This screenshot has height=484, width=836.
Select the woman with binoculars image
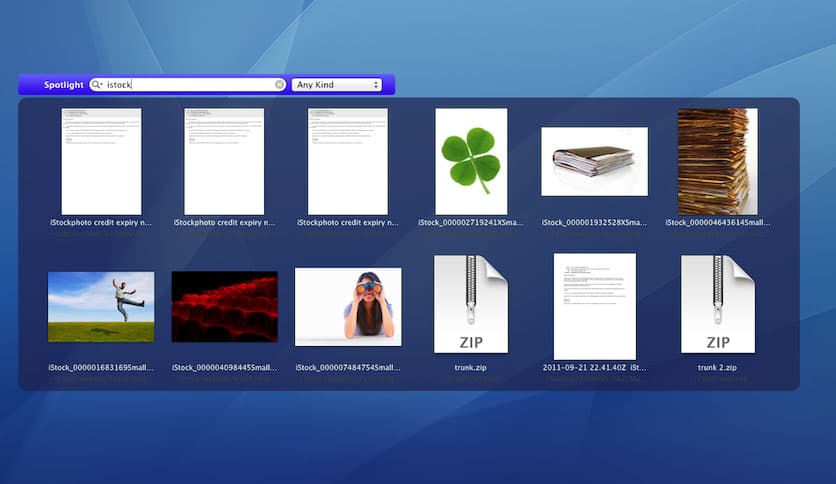click(x=348, y=306)
